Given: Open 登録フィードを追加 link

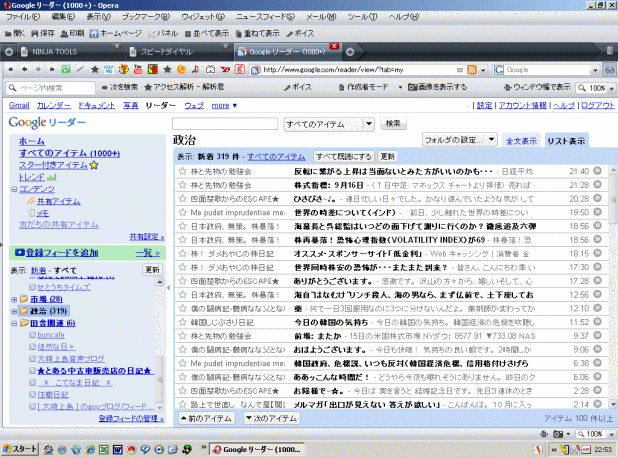Looking at the screenshot, I should point(62,253).
